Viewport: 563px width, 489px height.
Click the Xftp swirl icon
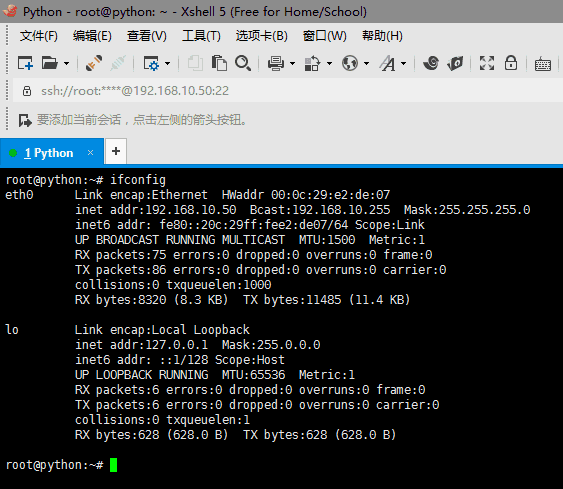[431, 63]
